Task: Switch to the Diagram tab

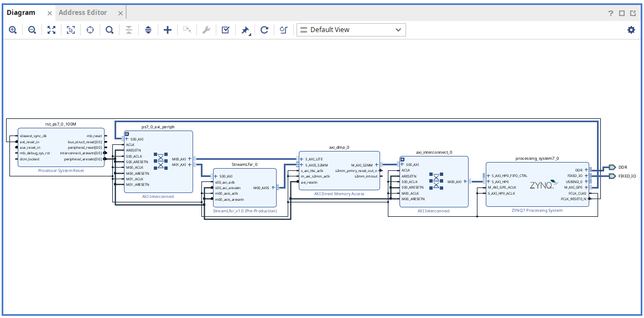Action: [x=21, y=12]
